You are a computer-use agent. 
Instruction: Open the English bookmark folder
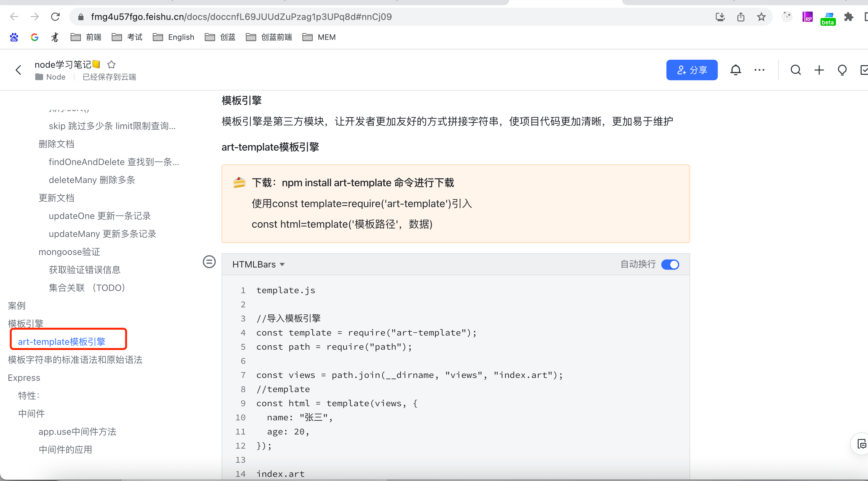click(x=174, y=37)
